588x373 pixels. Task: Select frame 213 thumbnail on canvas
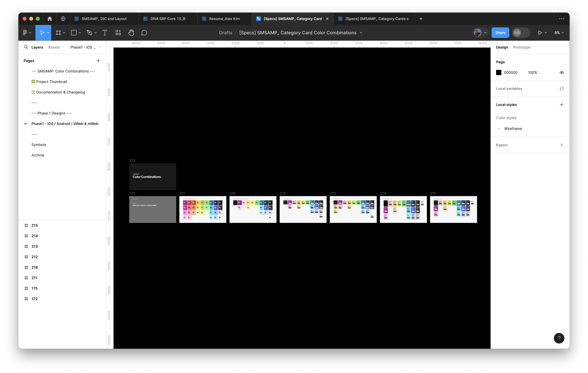point(353,209)
